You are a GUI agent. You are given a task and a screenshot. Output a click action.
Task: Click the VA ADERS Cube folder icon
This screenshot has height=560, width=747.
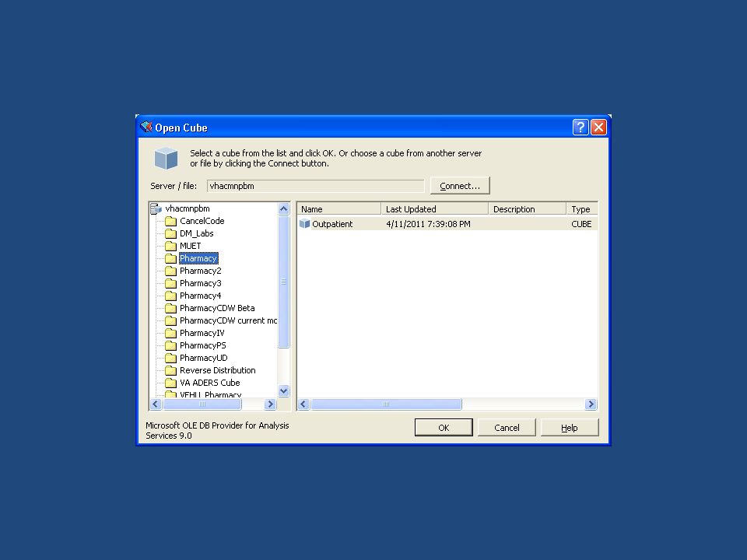(170, 383)
